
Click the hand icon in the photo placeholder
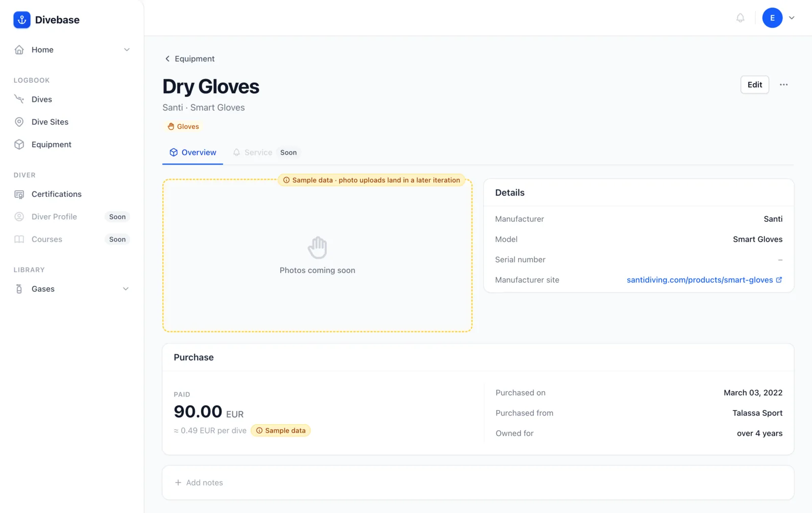[318, 248]
